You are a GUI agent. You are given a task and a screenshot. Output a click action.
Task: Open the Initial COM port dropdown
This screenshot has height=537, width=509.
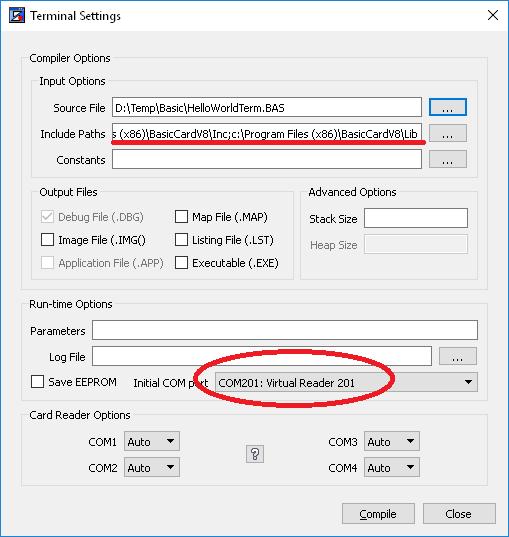point(346,382)
